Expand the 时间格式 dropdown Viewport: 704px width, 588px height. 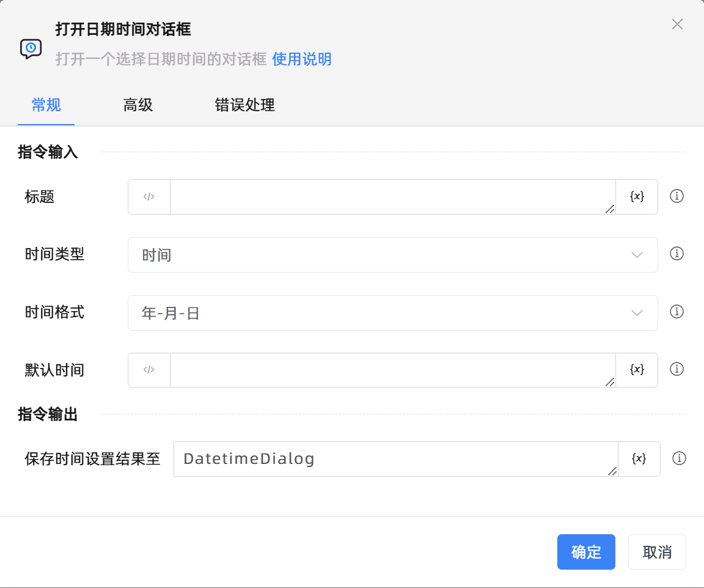pyautogui.click(x=393, y=312)
